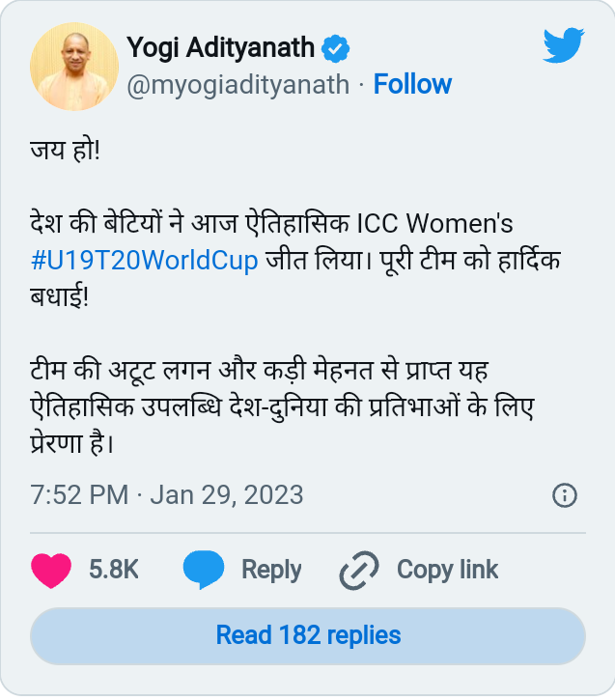
Task: Click the tweet text mentioning ICC Women's
Action: (295, 261)
